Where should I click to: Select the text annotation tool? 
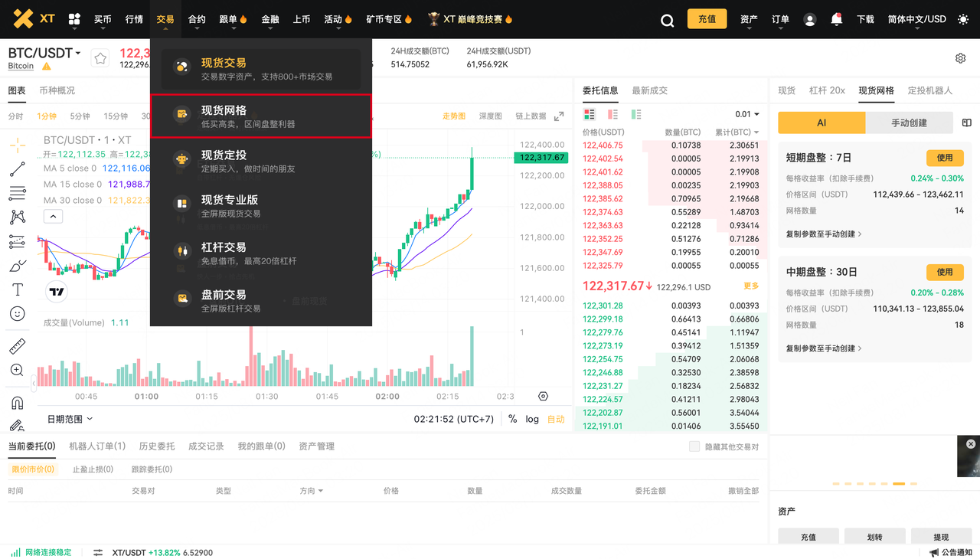click(17, 289)
